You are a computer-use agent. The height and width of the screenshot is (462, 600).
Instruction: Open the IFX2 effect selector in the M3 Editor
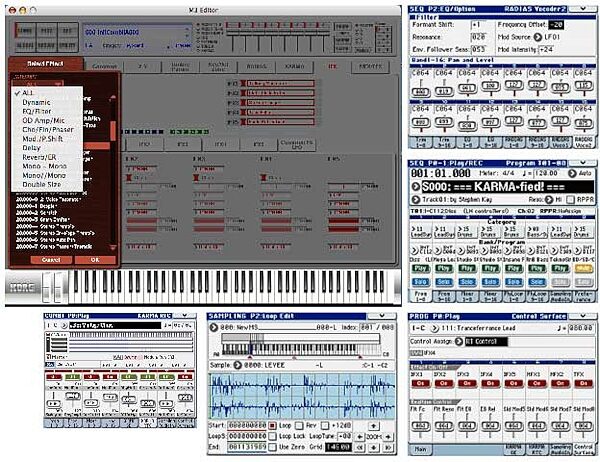click(x=281, y=93)
